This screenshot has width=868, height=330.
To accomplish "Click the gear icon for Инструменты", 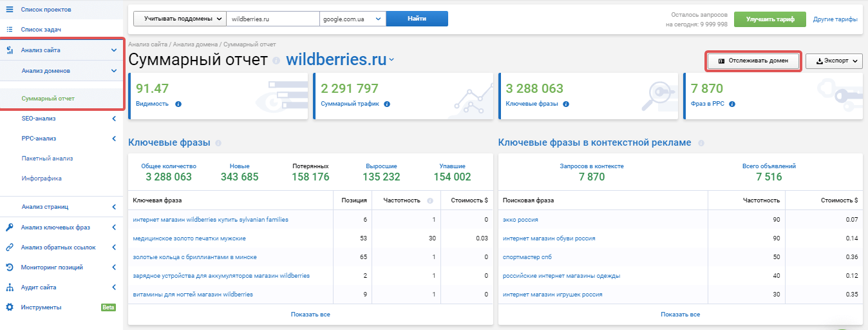I will pos(10,307).
